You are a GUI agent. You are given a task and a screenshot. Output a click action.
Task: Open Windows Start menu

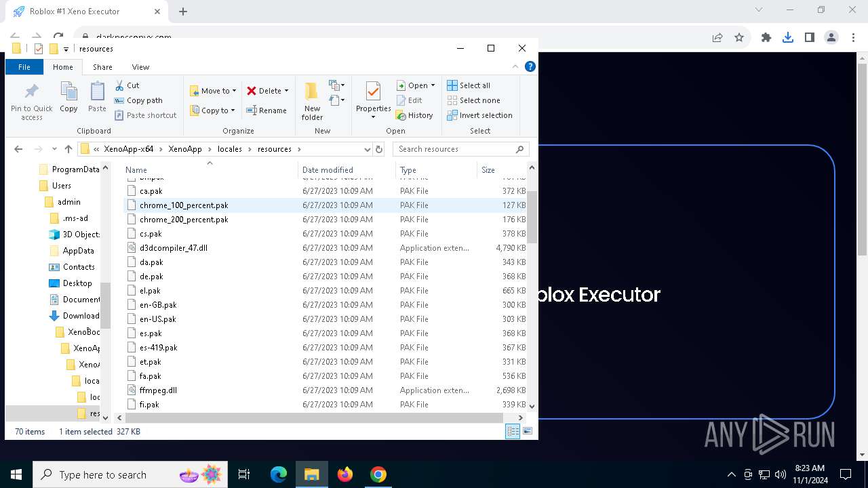[16, 474]
